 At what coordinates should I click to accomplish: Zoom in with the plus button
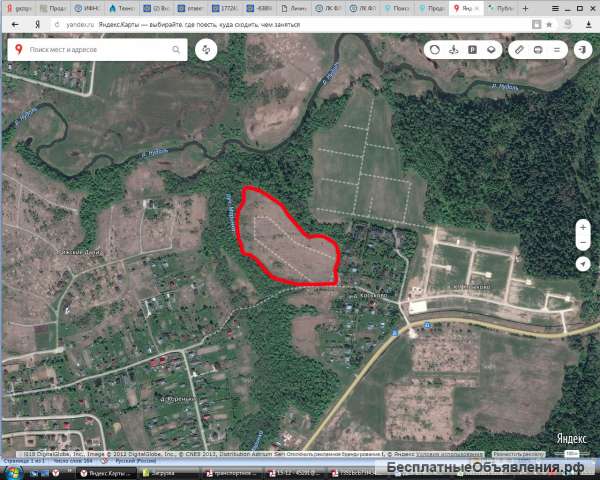(x=583, y=228)
